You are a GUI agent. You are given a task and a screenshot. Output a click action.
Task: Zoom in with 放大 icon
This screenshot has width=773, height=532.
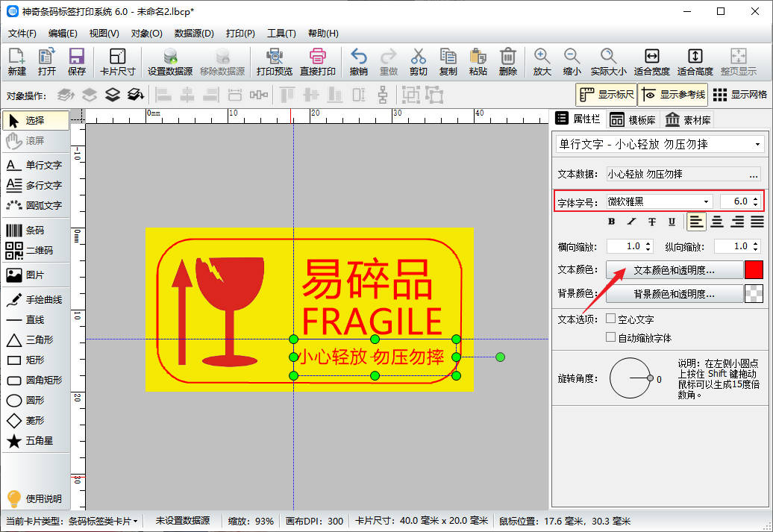(x=542, y=62)
